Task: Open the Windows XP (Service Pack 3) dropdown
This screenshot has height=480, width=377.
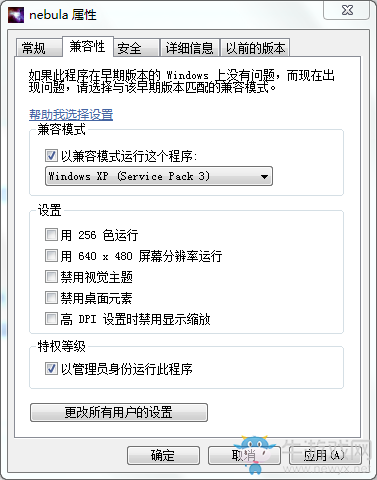Action: (x=159, y=176)
